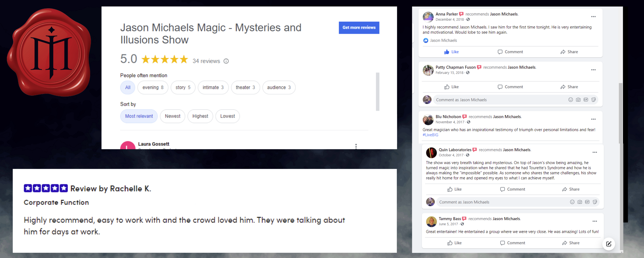Open Anna Parker's profile name
This screenshot has width=644, height=258.
447,14
